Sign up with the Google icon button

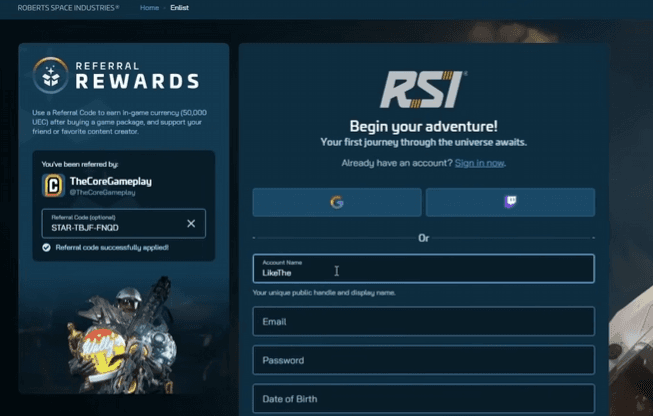(x=337, y=202)
